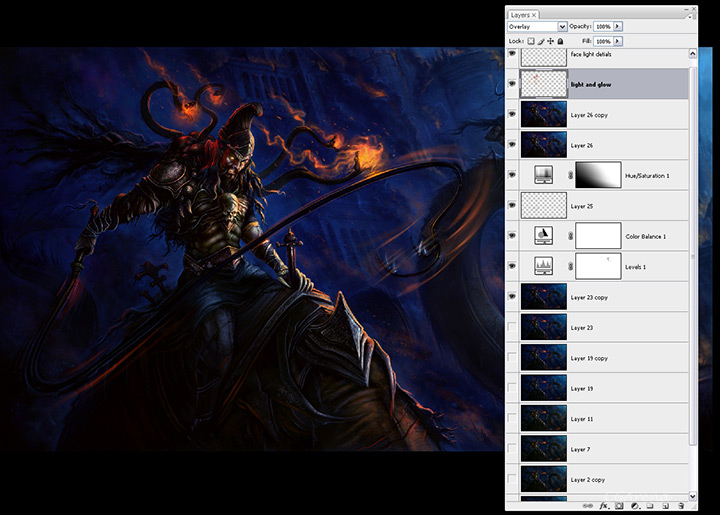Hide Layer 25
This screenshot has width=720, height=515.
tap(512, 205)
